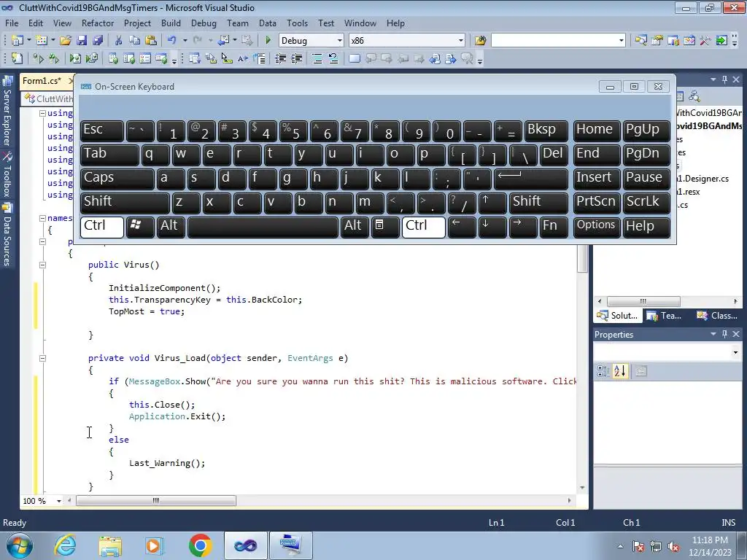Collapse the Virus_Load method region
Viewport: 747px width, 560px height.
tap(42, 358)
